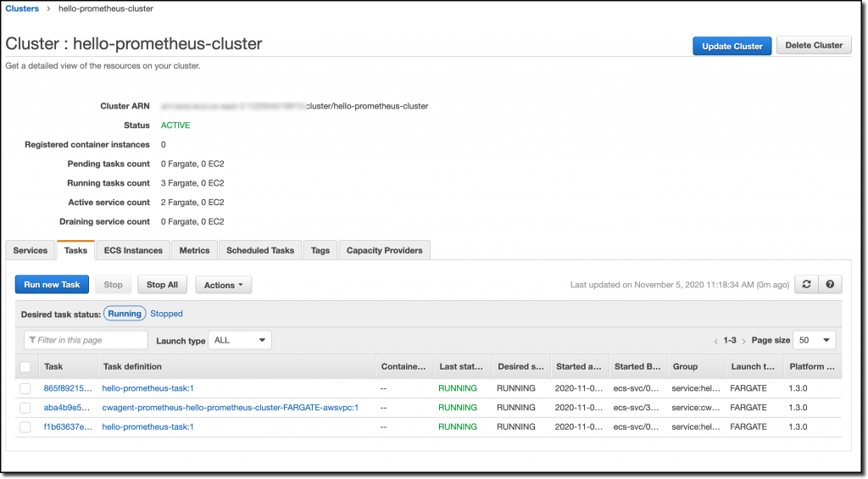Open hello-prometheus-task:1 definition in first row
This screenshot has width=868, height=479.
tap(147, 389)
